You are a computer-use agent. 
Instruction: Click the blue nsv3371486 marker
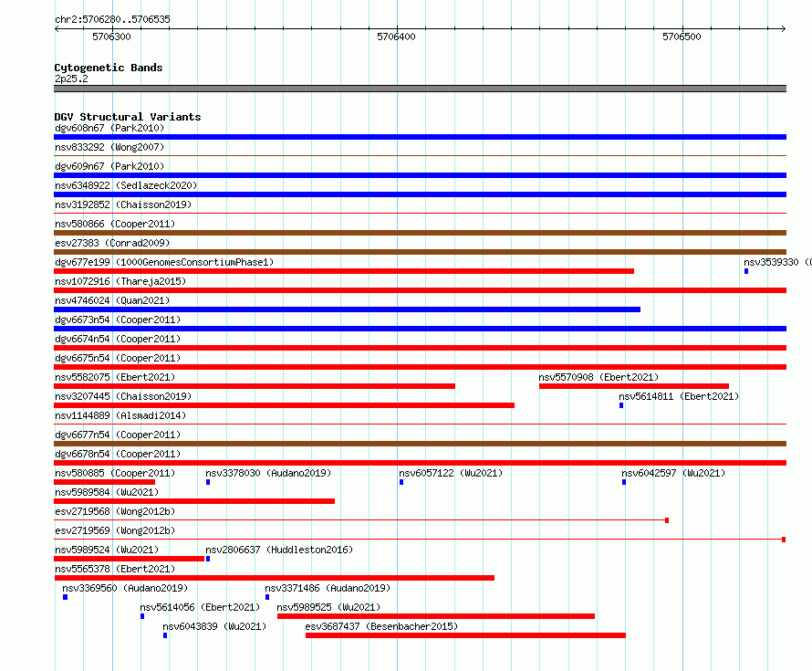pyautogui.click(x=267, y=597)
